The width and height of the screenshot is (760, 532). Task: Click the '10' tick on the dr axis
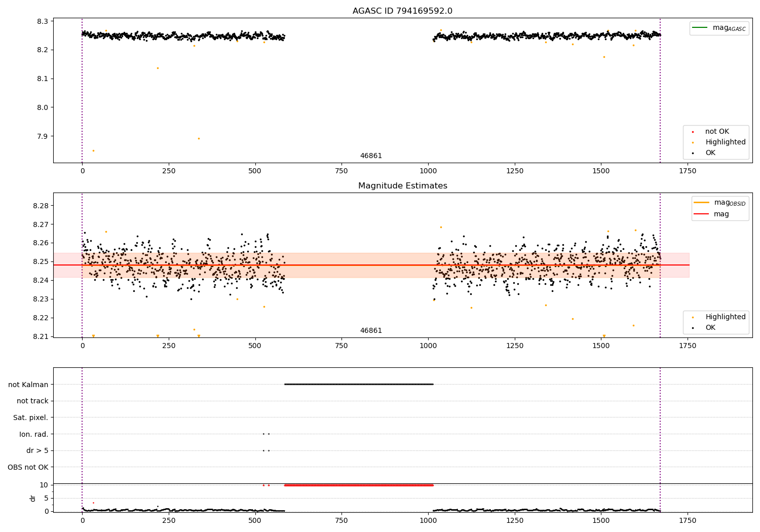pos(44,485)
